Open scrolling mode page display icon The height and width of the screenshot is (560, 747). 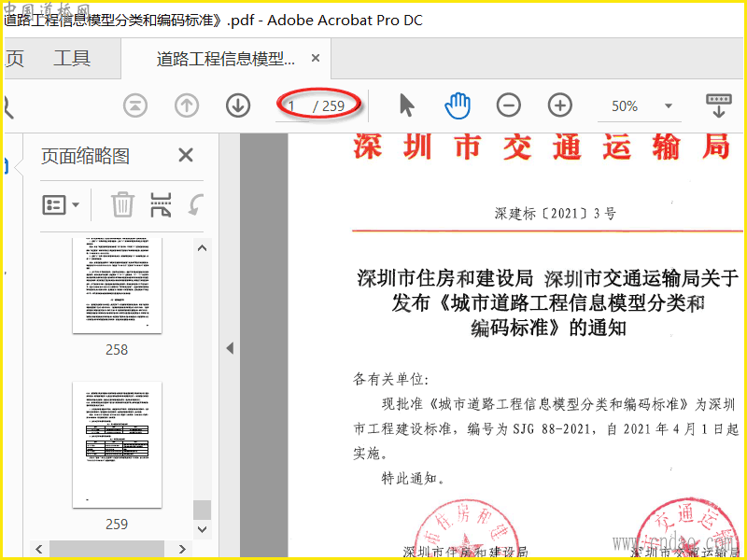718,105
